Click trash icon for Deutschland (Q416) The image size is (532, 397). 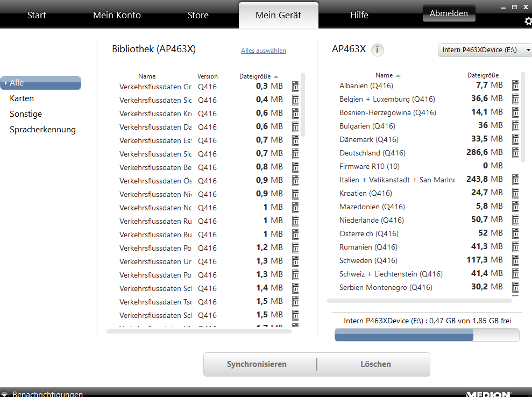pyautogui.click(x=515, y=153)
